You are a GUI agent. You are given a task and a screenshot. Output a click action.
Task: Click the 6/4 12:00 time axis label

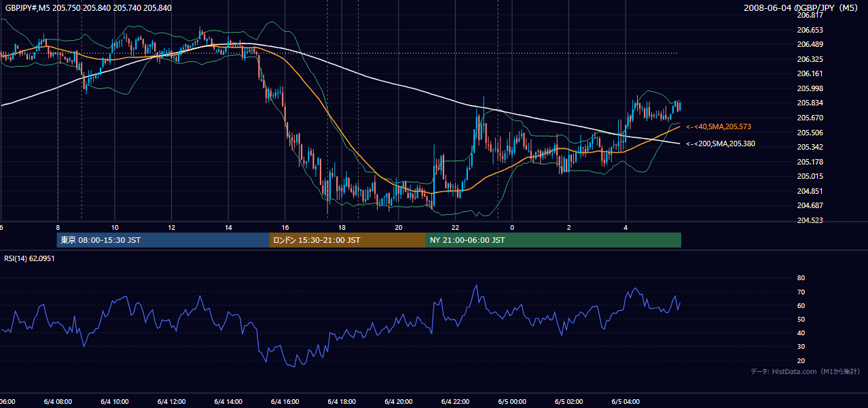pyautogui.click(x=171, y=401)
